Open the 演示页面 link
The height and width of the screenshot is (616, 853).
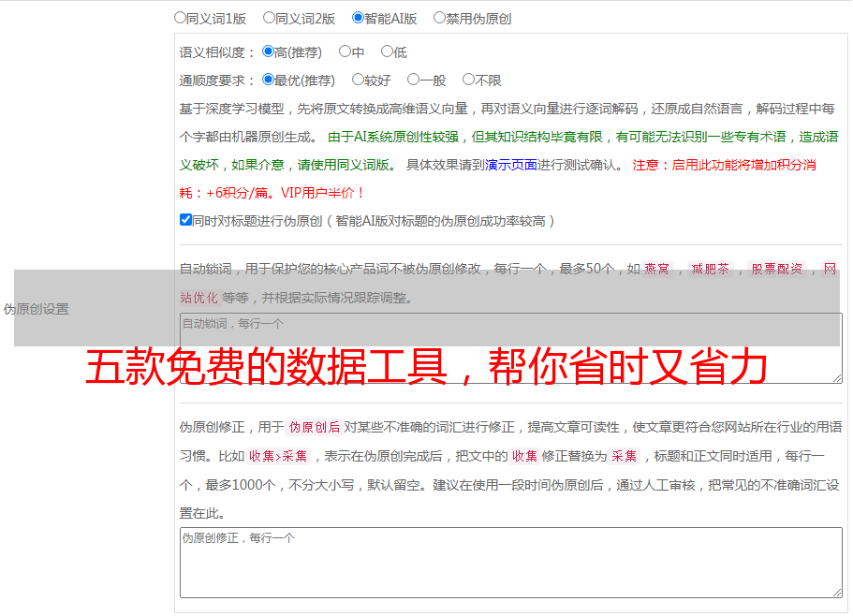[511, 165]
